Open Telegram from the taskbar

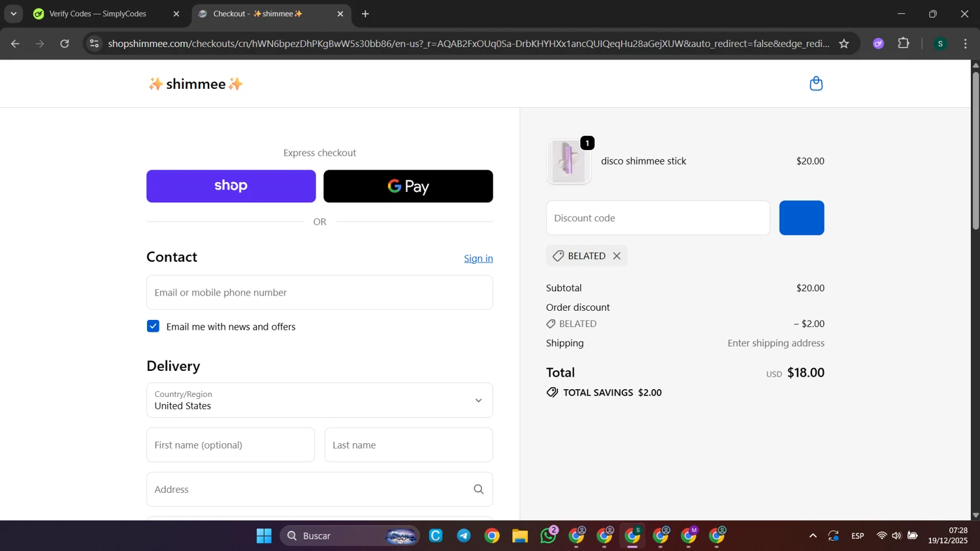click(x=464, y=536)
